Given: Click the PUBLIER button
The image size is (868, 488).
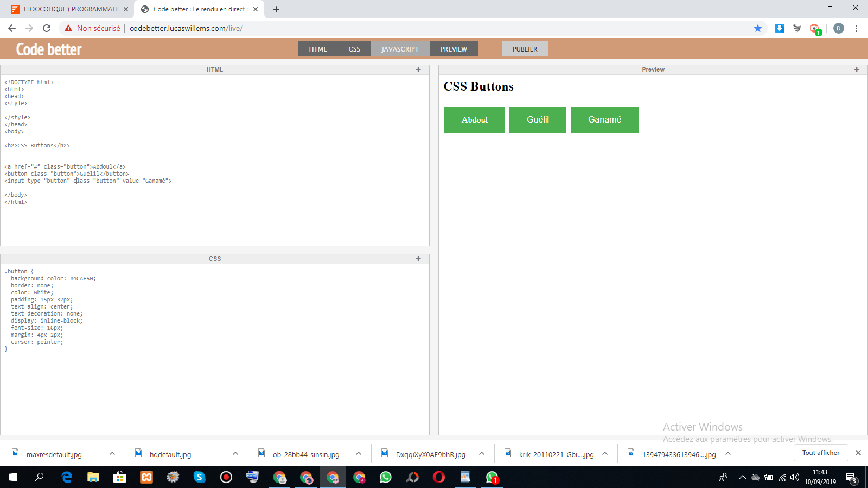Looking at the screenshot, I should [x=525, y=49].
